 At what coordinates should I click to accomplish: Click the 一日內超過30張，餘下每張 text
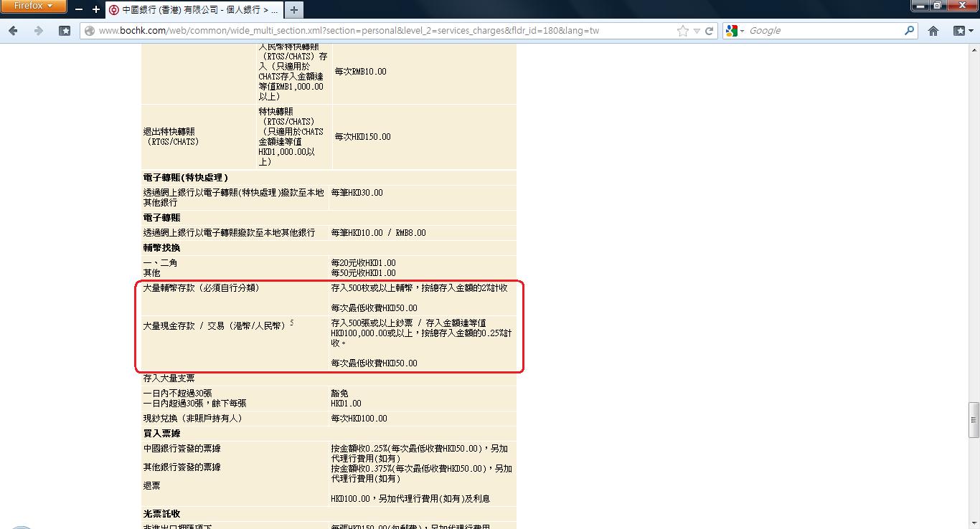click(194, 404)
